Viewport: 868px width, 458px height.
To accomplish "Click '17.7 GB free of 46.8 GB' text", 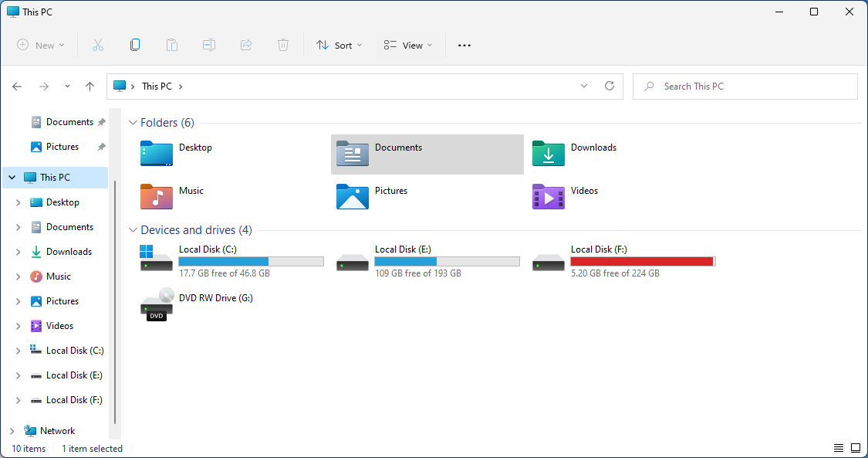I will (x=225, y=273).
